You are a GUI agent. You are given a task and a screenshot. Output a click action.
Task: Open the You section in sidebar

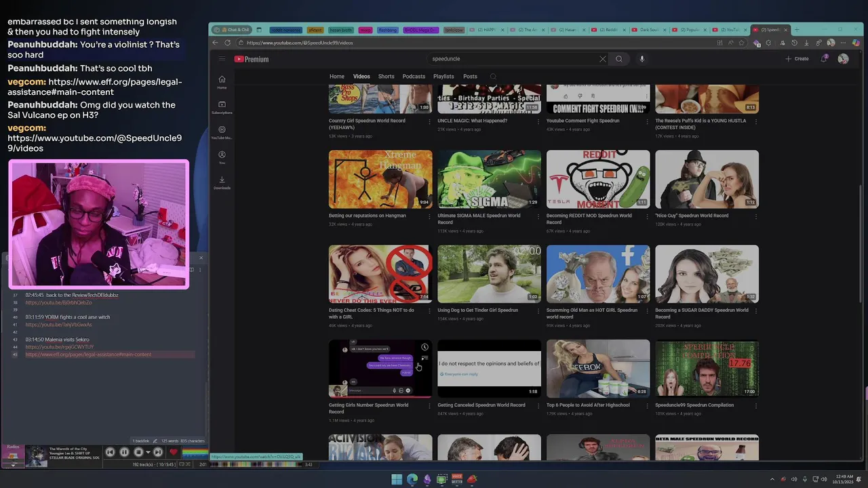click(222, 157)
